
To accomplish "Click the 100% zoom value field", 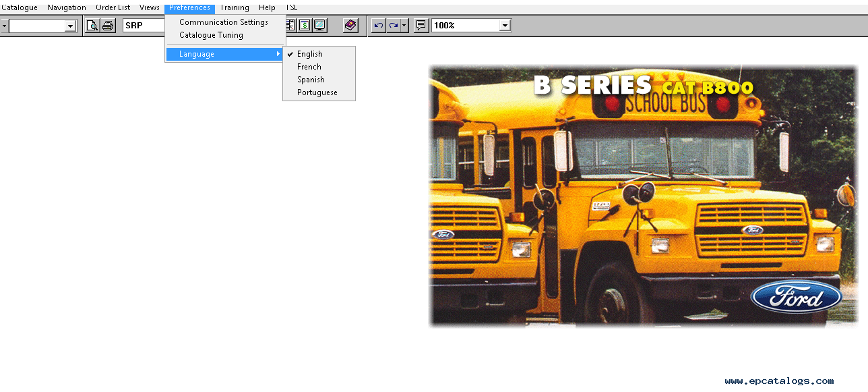I will point(466,26).
